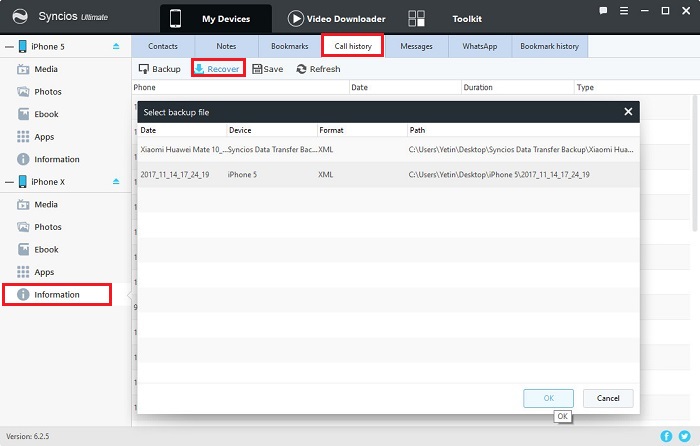Collapse the iPhone X device tree

(9, 182)
